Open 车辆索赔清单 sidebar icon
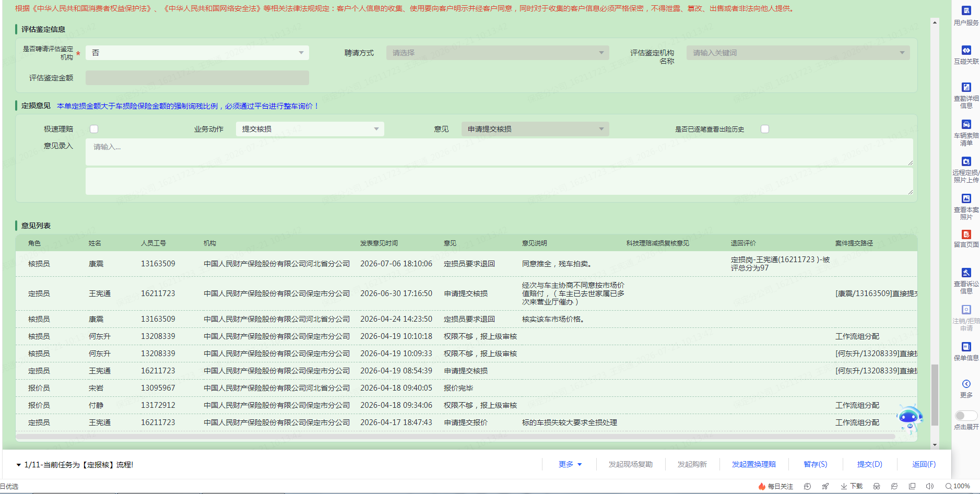Image resolution: width=980 pixels, height=494 pixels. 966,124
